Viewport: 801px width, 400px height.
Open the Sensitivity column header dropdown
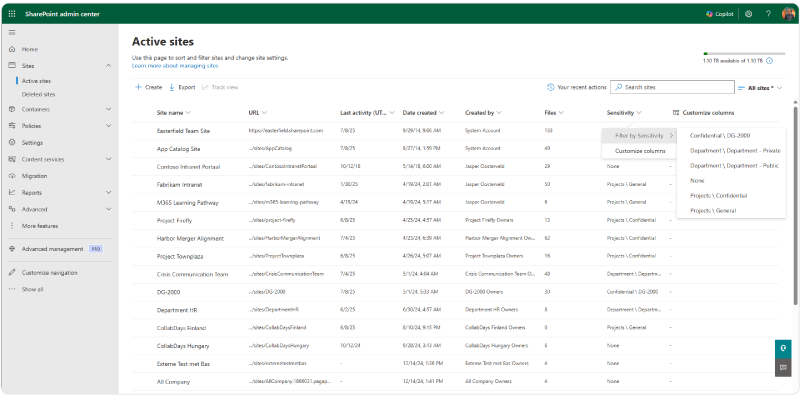coord(624,113)
